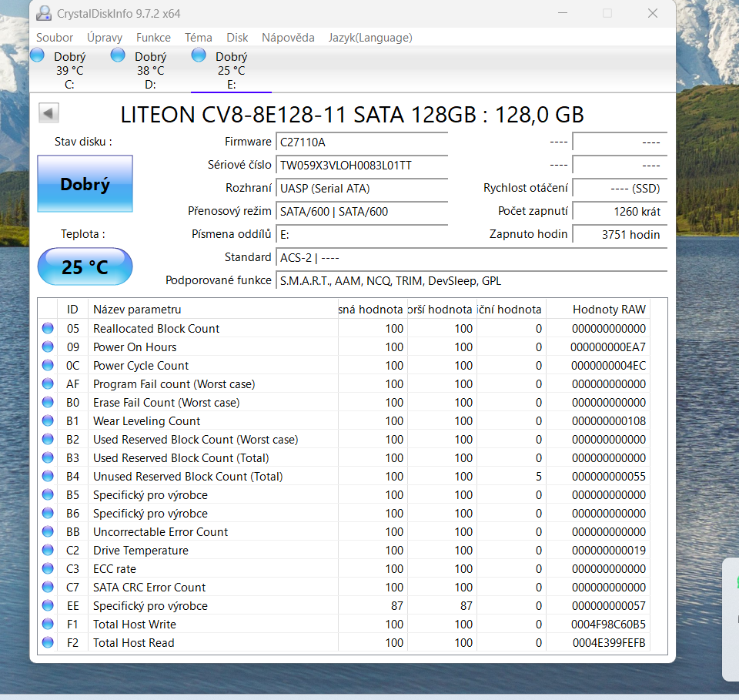Open the Téma menu
The image size is (739, 700).
click(198, 37)
